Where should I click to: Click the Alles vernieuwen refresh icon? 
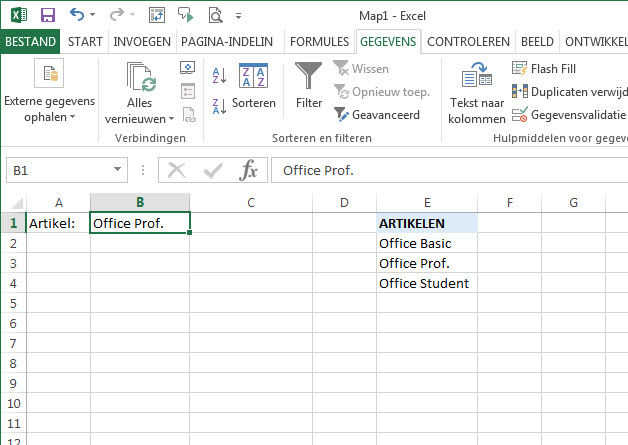pos(139,76)
